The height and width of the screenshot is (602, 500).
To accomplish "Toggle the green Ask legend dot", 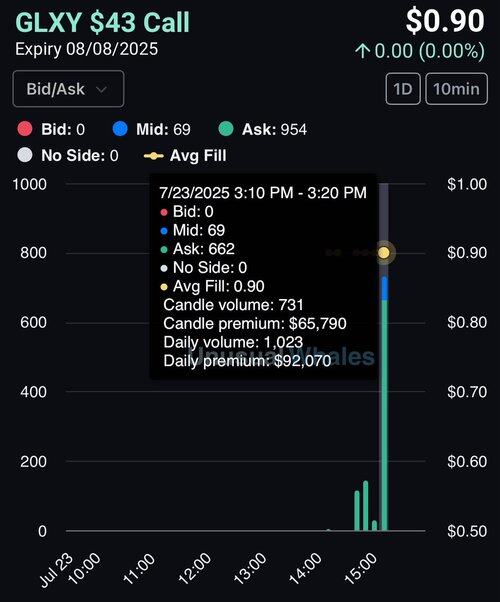I will pos(226,129).
